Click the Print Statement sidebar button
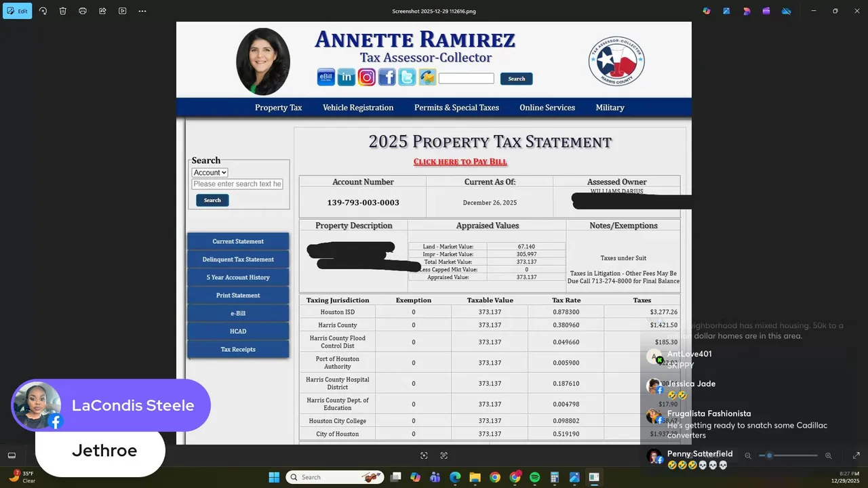 [x=238, y=296]
